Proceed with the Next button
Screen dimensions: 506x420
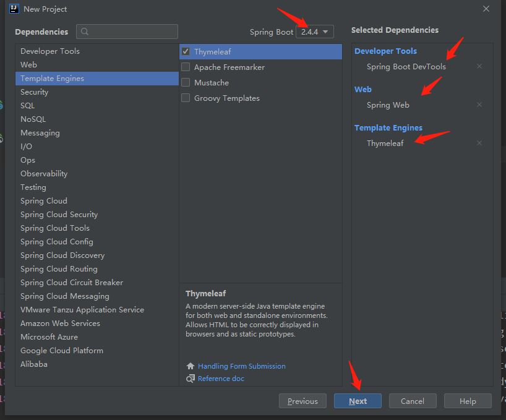click(x=358, y=401)
